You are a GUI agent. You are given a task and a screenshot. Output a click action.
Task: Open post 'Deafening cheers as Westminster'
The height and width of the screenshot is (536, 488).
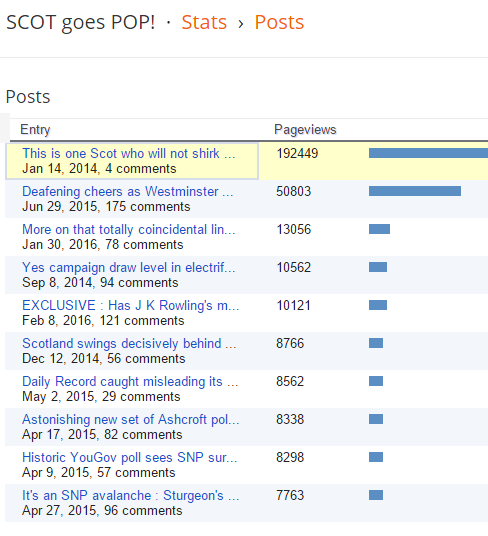pos(128,191)
